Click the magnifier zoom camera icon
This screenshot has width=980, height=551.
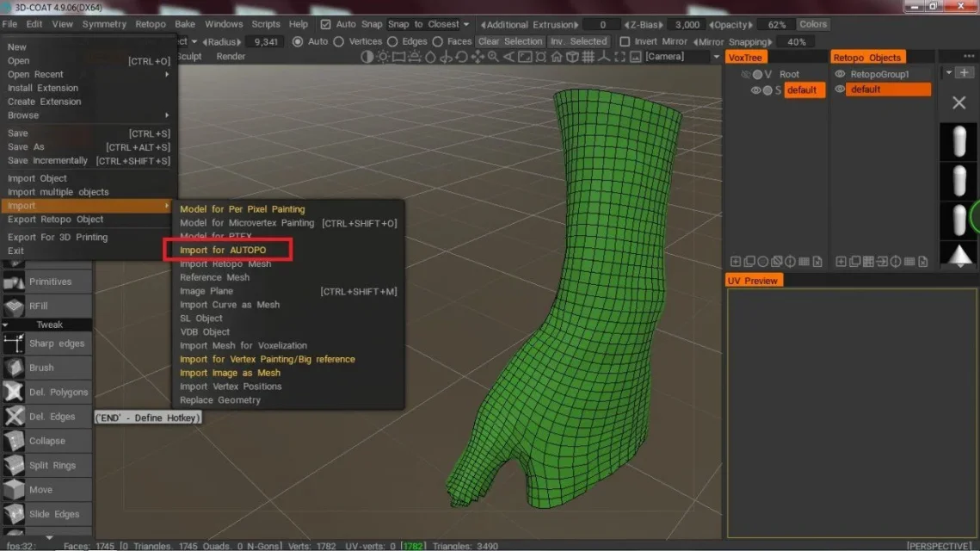click(x=493, y=57)
